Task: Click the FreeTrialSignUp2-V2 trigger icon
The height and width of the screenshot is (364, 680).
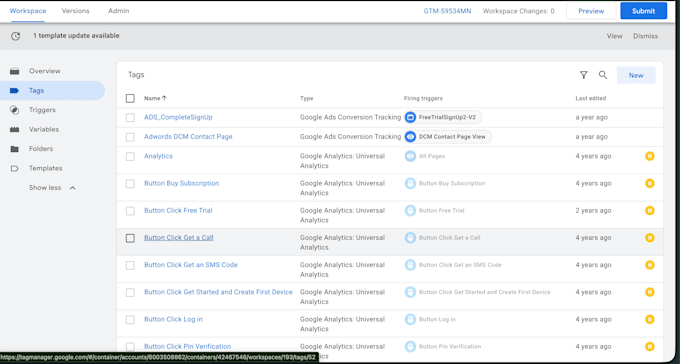Action: 410,117
